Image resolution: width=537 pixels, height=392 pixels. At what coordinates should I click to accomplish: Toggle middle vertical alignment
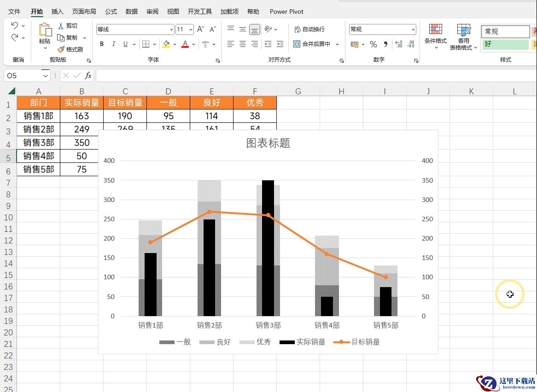pos(242,29)
